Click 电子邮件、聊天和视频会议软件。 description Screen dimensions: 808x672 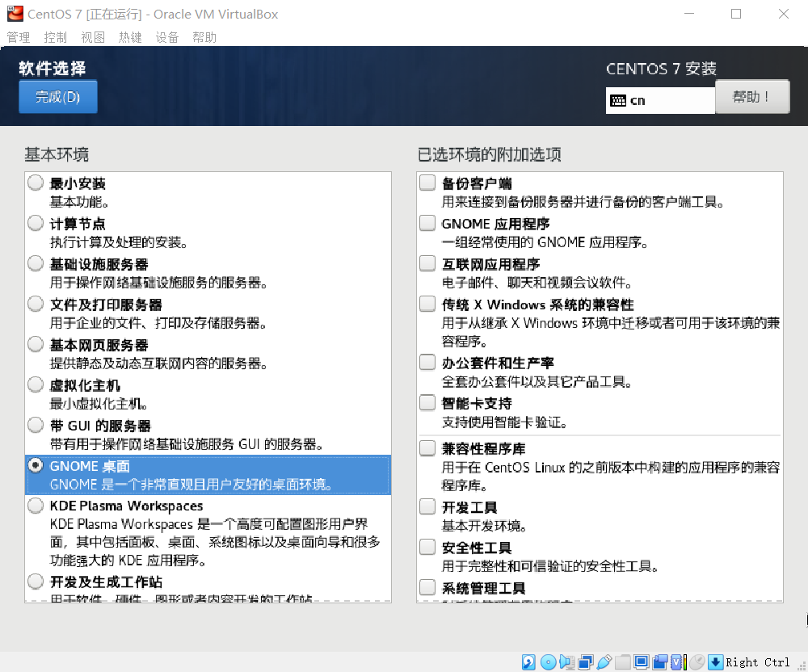tap(537, 282)
